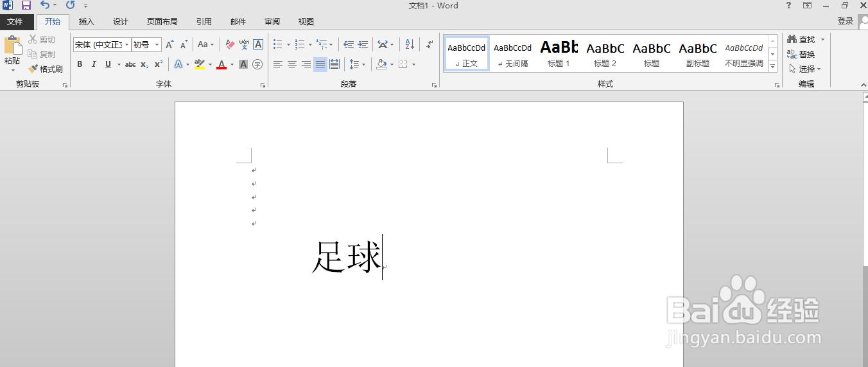This screenshot has height=367, width=868.
Task: Click the Grow Font icon
Action: pos(169,45)
